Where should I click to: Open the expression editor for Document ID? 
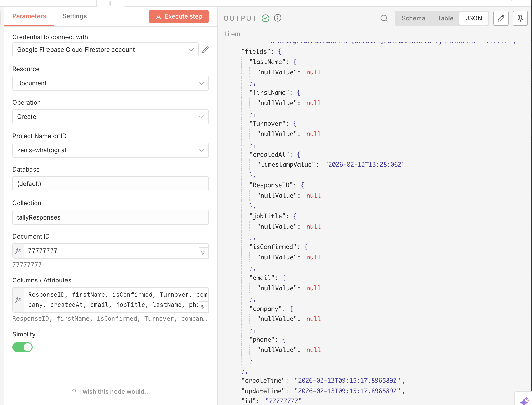click(x=203, y=253)
